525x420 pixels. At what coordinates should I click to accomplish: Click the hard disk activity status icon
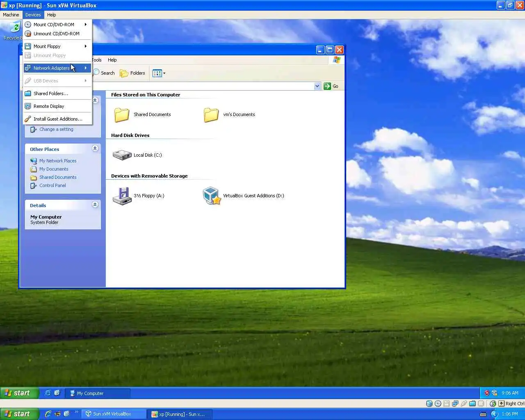tap(429, 404)
